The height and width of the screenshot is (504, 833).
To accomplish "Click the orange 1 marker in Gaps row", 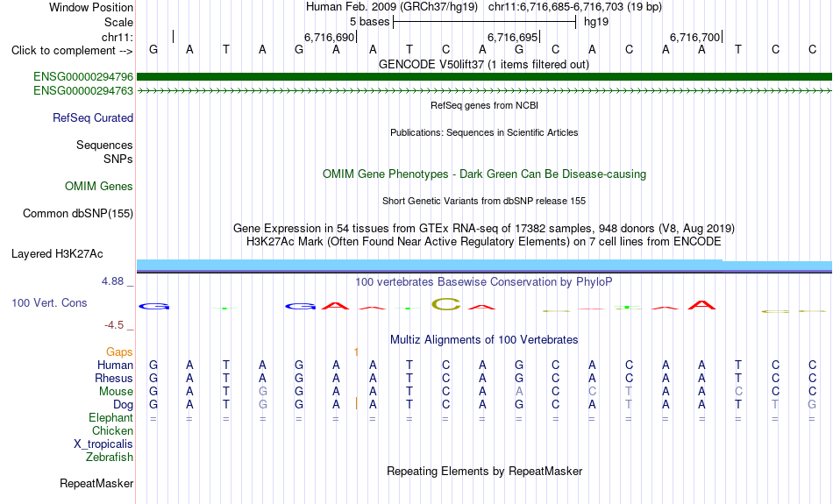I will click(x=356, y=352).
